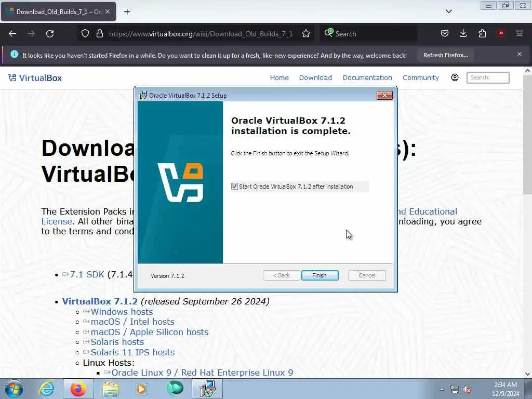This screenshot has width=532, height=399.
Task: Click the vertical scrollbar thumb
Action: pos(527,135)
